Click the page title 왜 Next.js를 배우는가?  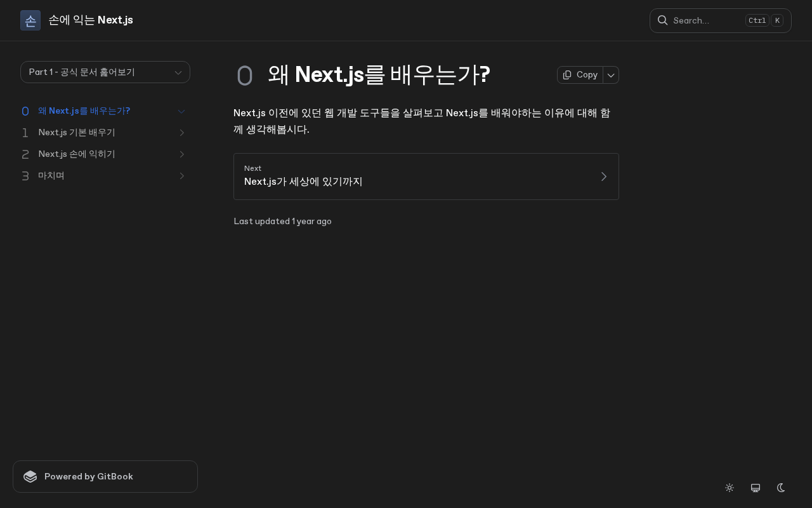click(x=379, y=75)
